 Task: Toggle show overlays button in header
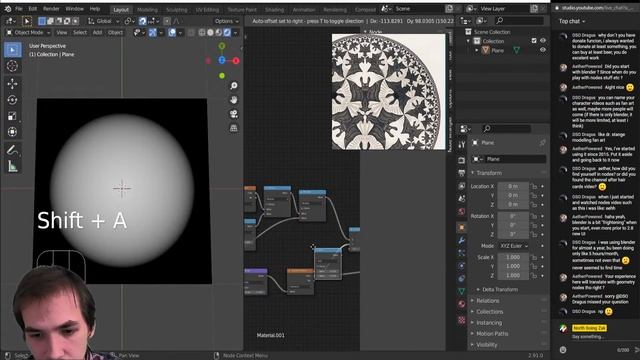coord(172,32)
